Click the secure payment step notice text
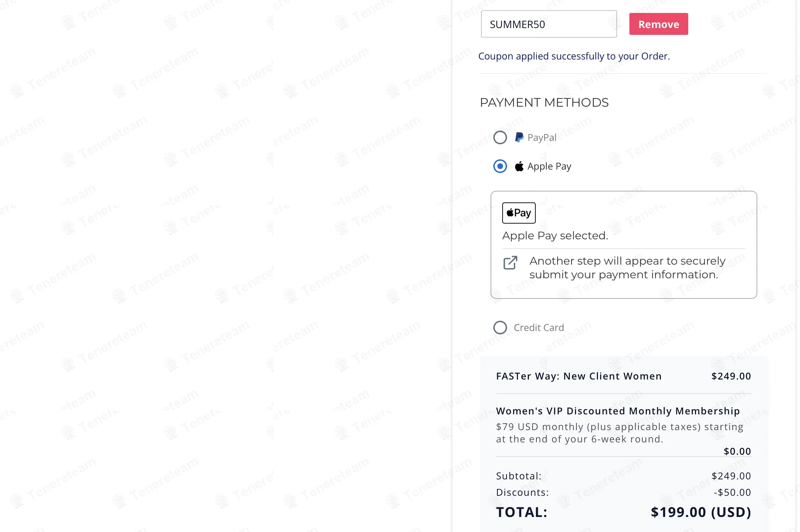 pyautogui.click(x=627, y=268)
